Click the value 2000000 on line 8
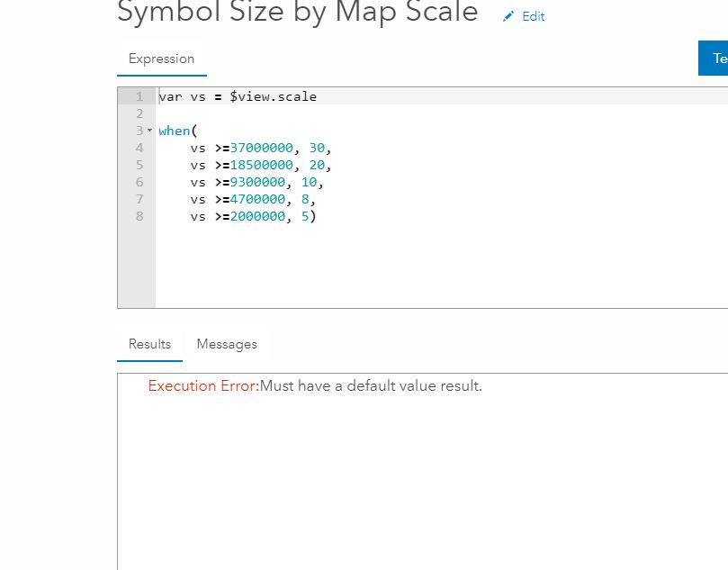Viewport: 728px width, 570px height. [257, 216]
